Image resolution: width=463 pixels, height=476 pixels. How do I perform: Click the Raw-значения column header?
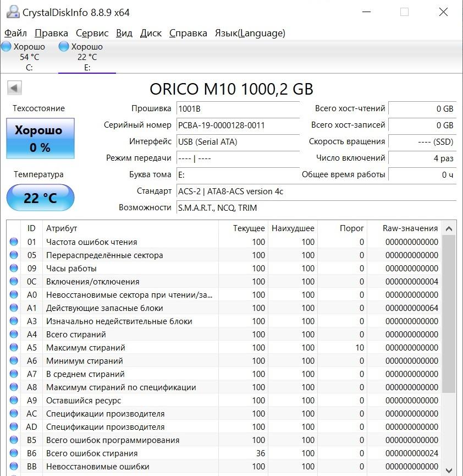[x=410, y=228]
